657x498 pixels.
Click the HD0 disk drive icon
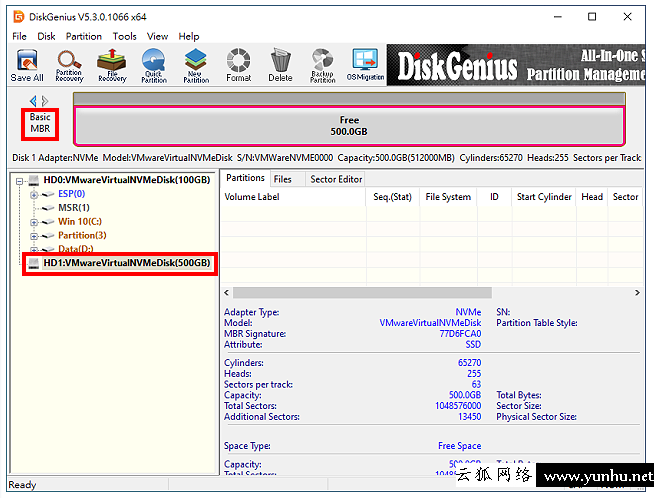[x=34, y=180]
